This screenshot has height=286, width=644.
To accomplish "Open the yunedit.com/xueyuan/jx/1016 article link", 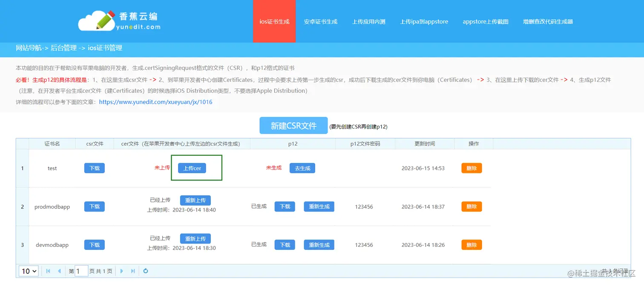I will tap(155, 102).
